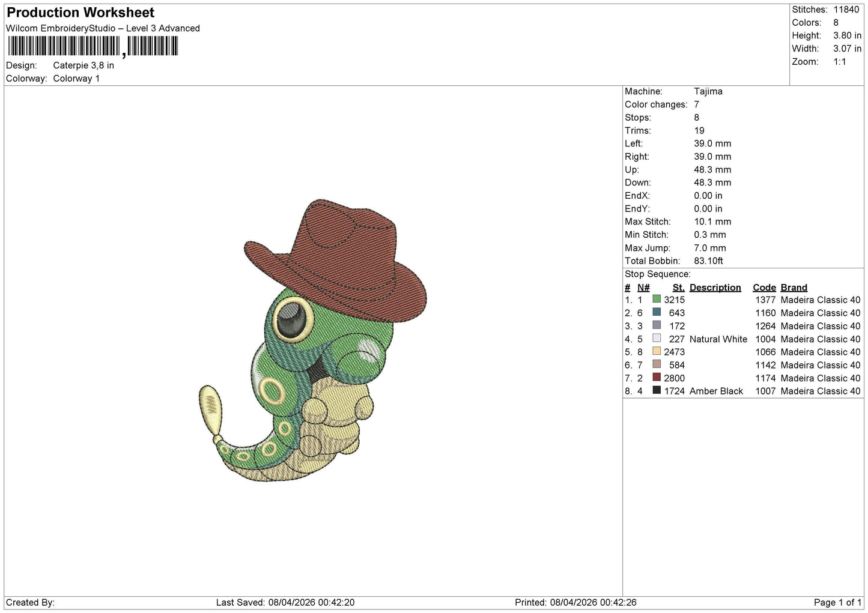Click the 'Stop Sequence:' label
Viewport: 868px width, 613px height.
coord(658,274)
